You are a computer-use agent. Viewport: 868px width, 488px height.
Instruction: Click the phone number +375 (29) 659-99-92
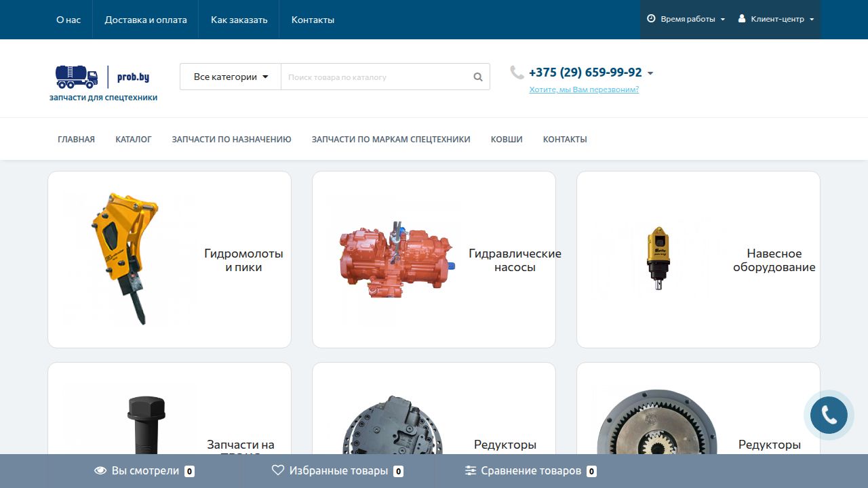[x=585, y=73]
